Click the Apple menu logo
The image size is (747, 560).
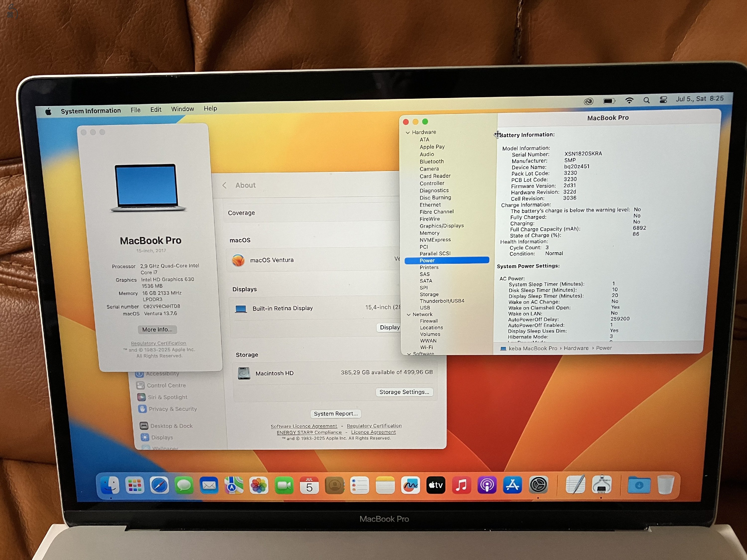(48, 112)
